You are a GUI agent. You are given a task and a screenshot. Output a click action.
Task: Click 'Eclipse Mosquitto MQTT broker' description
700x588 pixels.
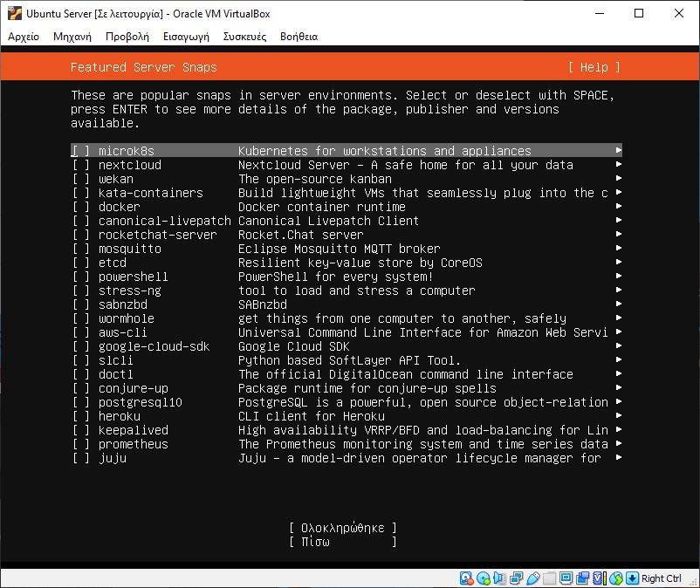click(x=340, y=249)
